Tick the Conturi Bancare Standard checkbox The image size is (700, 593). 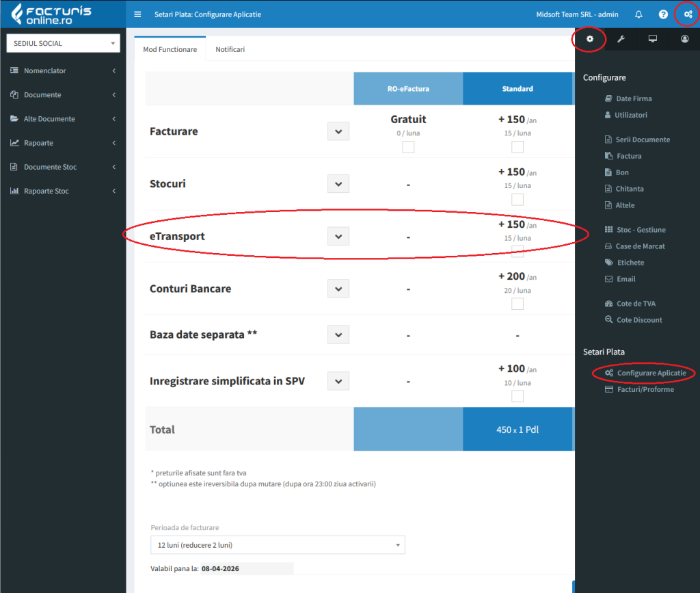pos(517,304)
